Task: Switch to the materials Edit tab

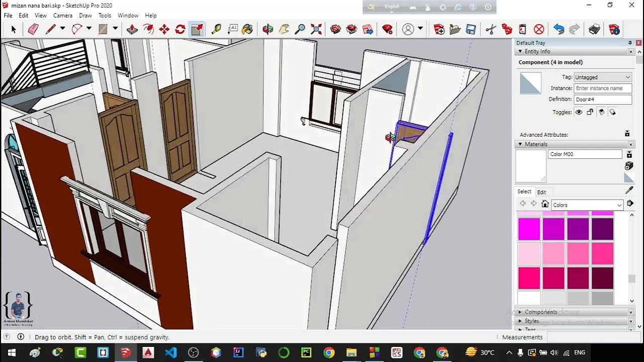Action: click(541, 192)
